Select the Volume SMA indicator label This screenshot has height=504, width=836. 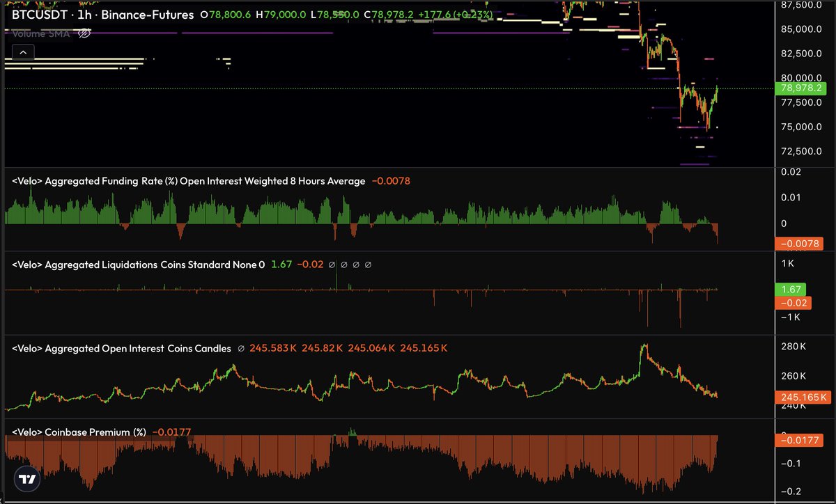[40, 33]
